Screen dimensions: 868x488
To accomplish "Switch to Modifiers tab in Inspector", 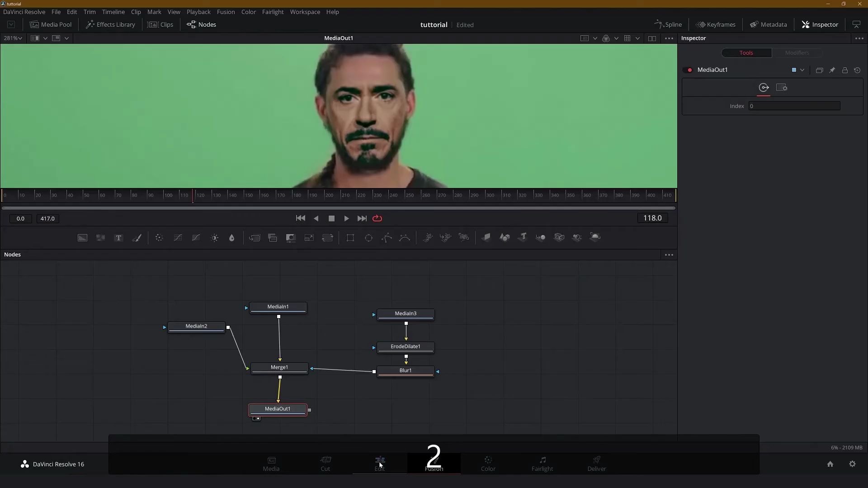I will coord(797,53).
